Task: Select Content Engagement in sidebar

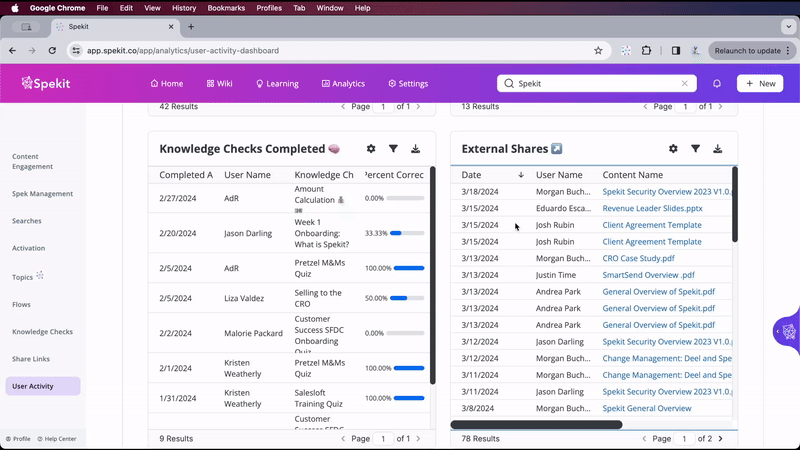Action: (x=32, y=161)
